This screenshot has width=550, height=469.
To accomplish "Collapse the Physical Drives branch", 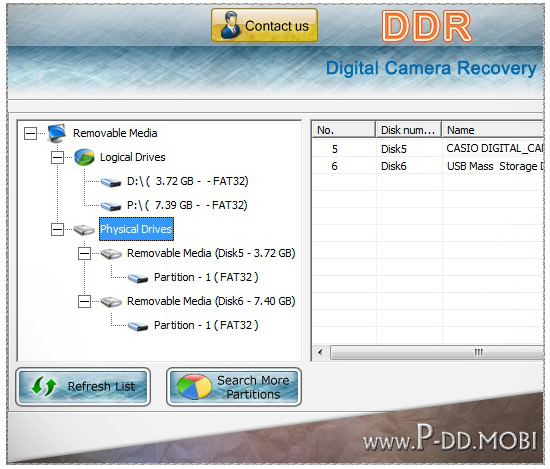I will click(x=57, y=230).
